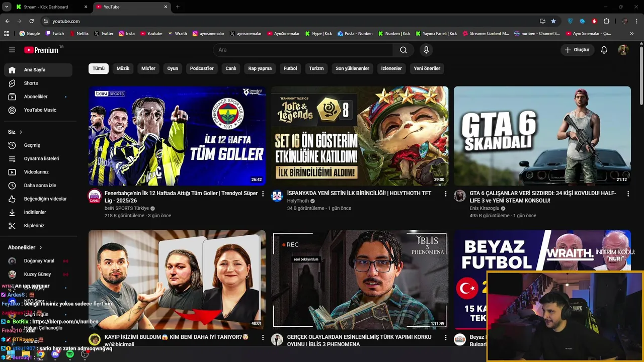Bookmark page with the star icon

[x=553, y=21]
